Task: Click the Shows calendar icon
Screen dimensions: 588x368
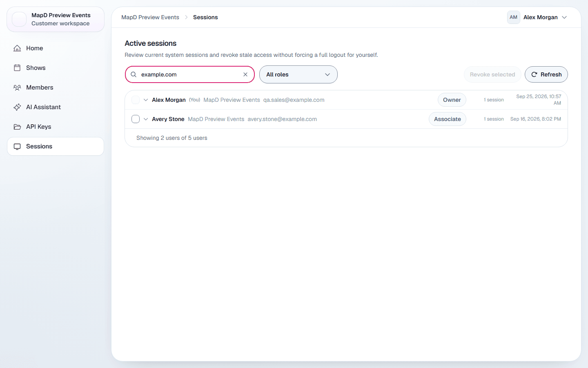Action: pos(17,68)
